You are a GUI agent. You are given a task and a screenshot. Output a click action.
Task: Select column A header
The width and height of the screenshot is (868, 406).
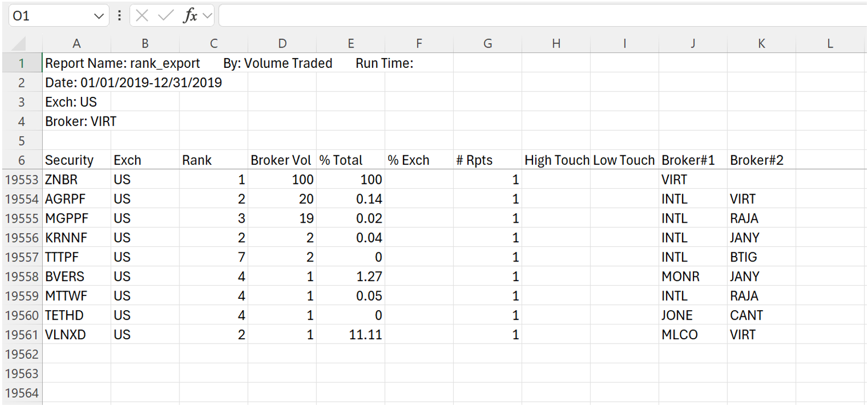(x=77, y=44)
